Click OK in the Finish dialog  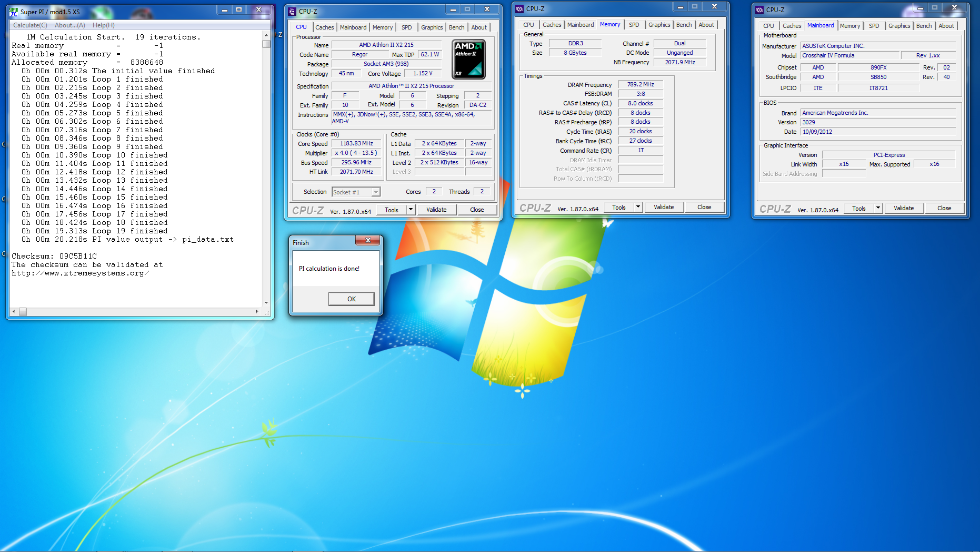pyautogui.click(x=352, y=299)
